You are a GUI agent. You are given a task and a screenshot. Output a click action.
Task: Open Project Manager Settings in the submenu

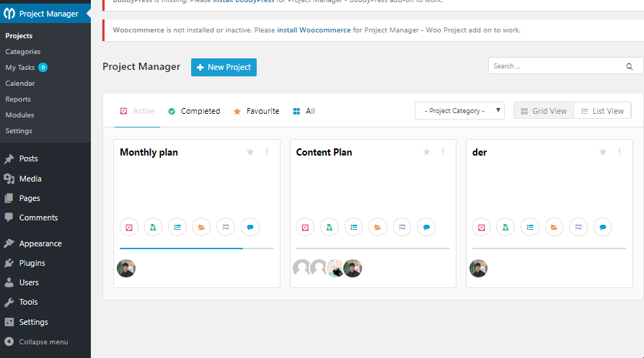19,131
